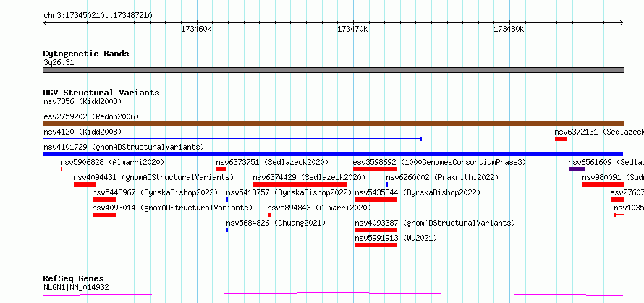Click the tiny red mark under nsv5906828
This screenshot has width=644, height=303.
(x=62, y=169)
